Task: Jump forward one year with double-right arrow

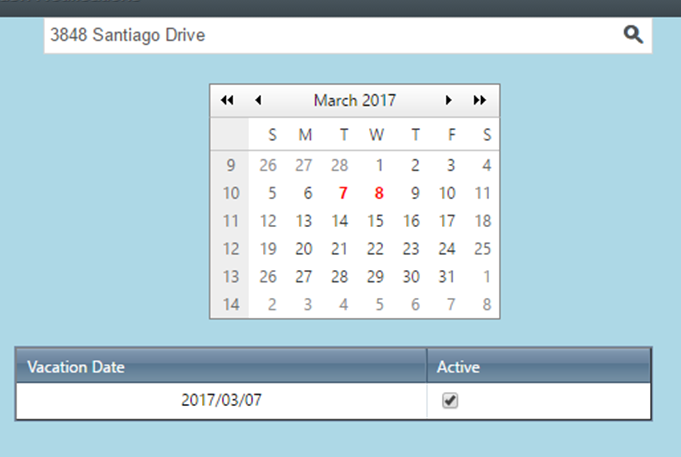Action: coord(479,100)
